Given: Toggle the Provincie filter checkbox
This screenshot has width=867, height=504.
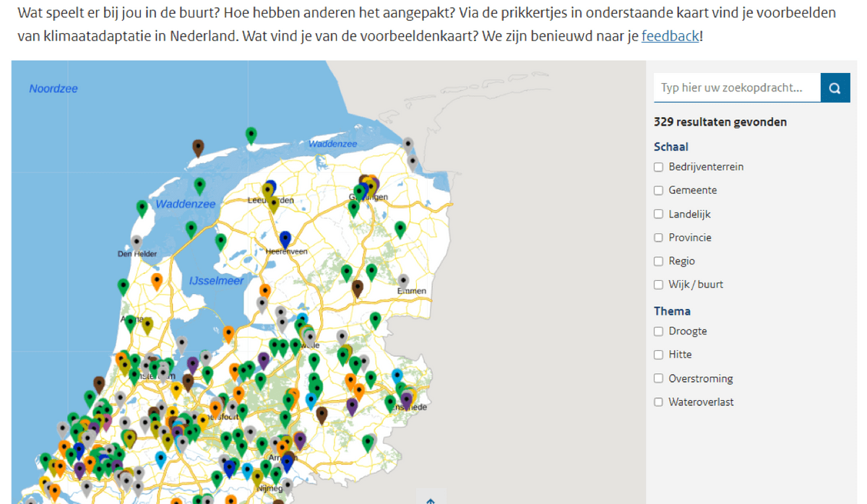Looking at the screenshot, I should coord(658,238).
